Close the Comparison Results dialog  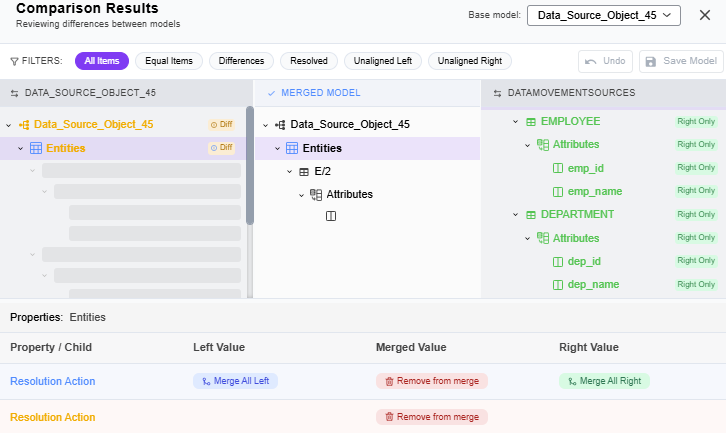tap(705, 15)
